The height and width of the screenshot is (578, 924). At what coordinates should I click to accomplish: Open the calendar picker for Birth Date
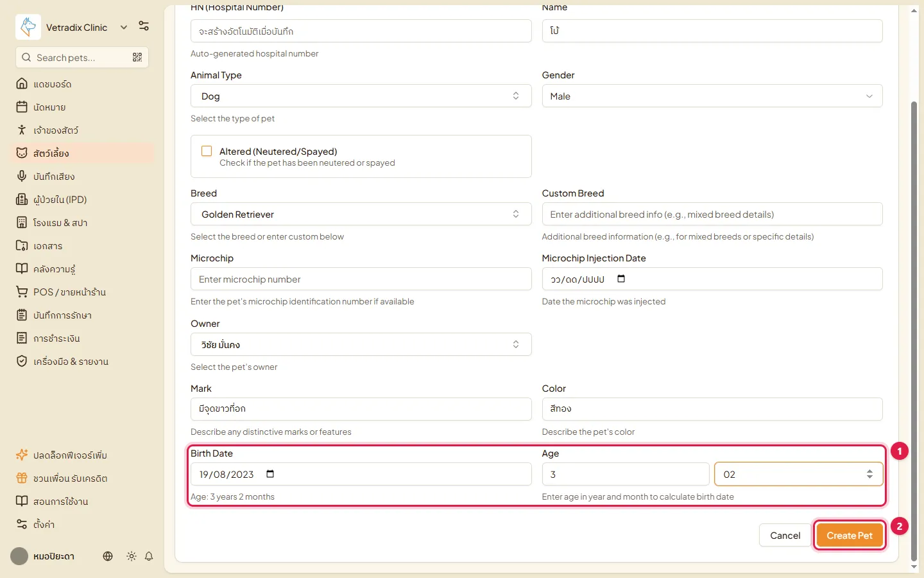pyautogui.click(x=270, y=474)
